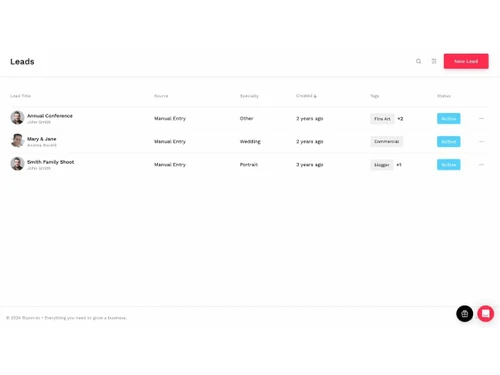500x375 pixels.
Task: Open the Smith Family Shoot lead
Action: (x=51, y=162)
